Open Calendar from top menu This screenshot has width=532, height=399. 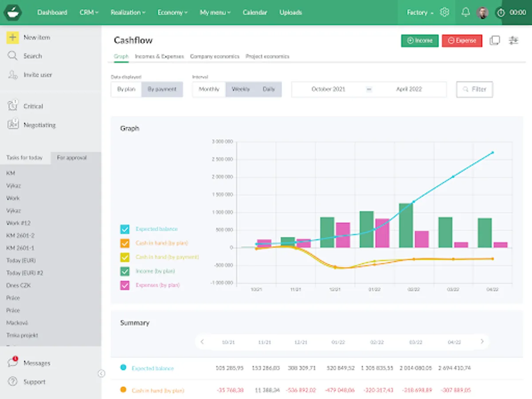tap(254, 12)
